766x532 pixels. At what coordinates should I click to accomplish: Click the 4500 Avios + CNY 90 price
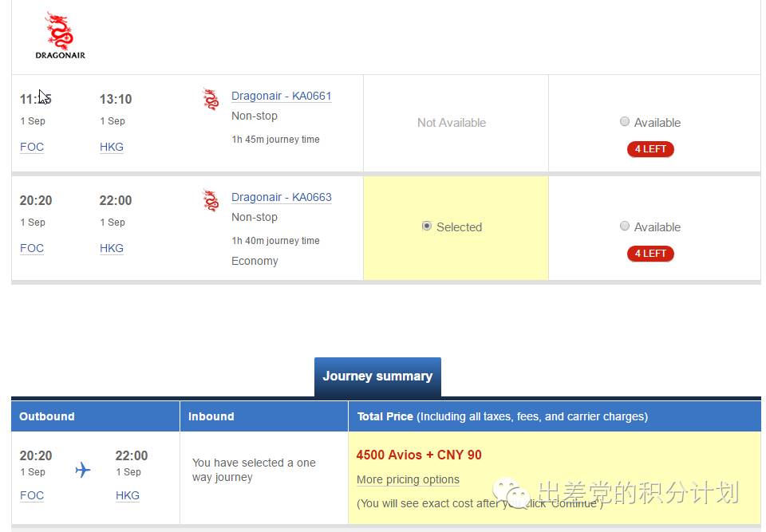(419, 455)
